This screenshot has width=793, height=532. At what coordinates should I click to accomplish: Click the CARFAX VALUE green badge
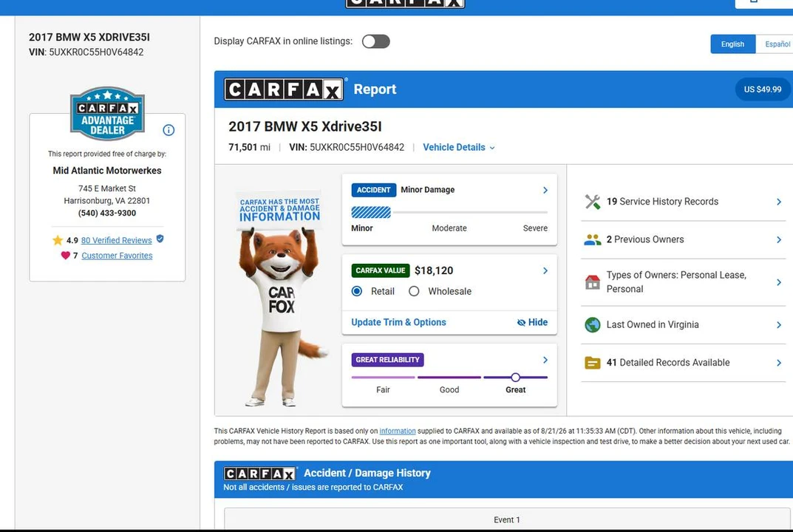click(x=381, y=270)
